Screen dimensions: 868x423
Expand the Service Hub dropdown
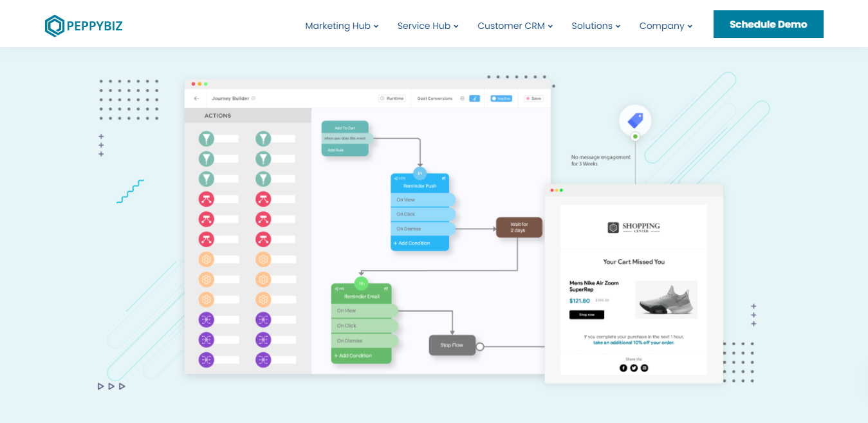click(x=428, y=26)
